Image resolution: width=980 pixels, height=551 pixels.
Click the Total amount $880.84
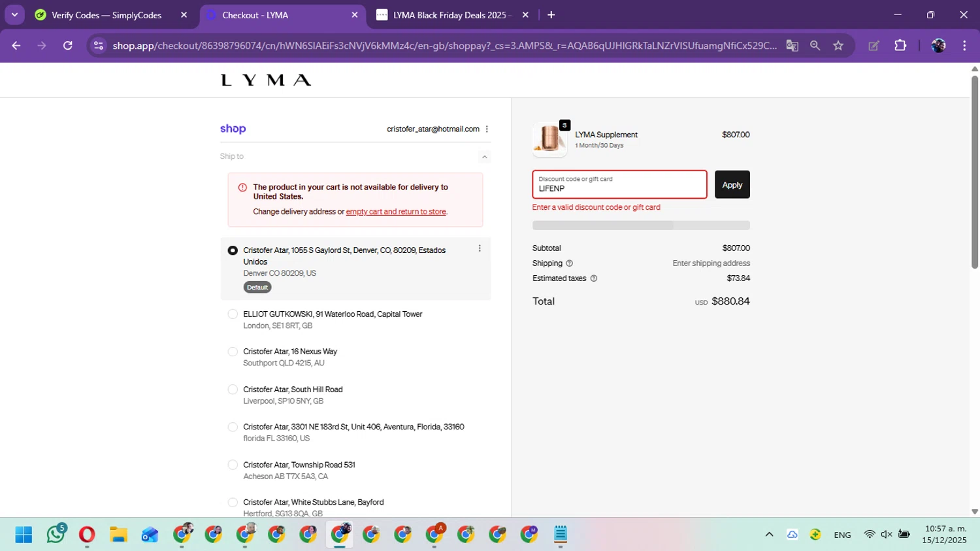[x=730, y=301]
